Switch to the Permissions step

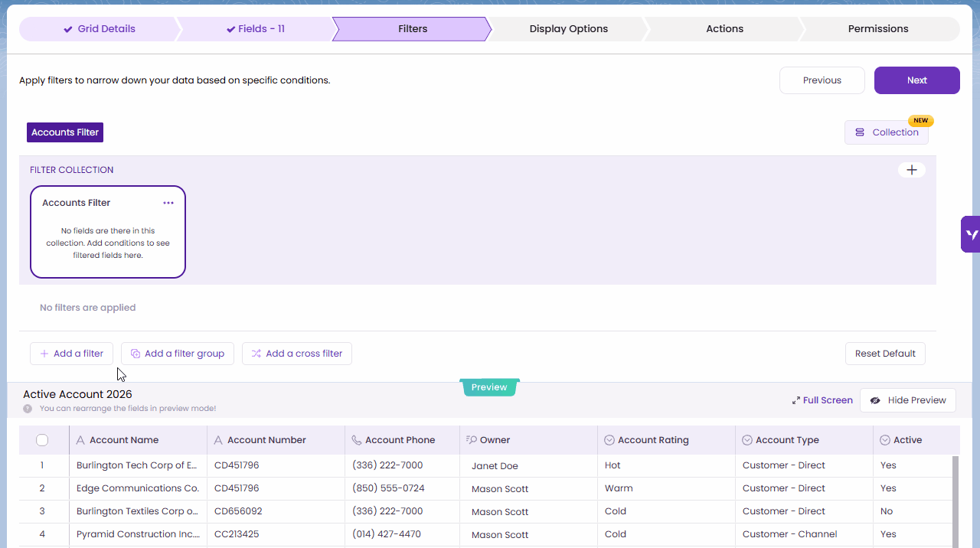tap(877, 29)
